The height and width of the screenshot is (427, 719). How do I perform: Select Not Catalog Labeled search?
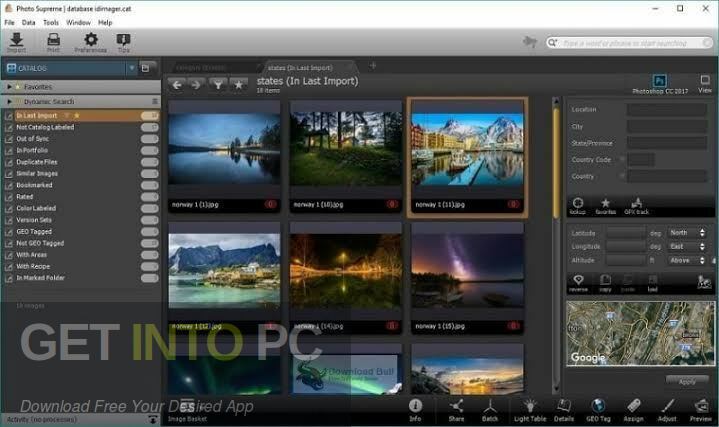pyautogui.click(x=81, y=127)
